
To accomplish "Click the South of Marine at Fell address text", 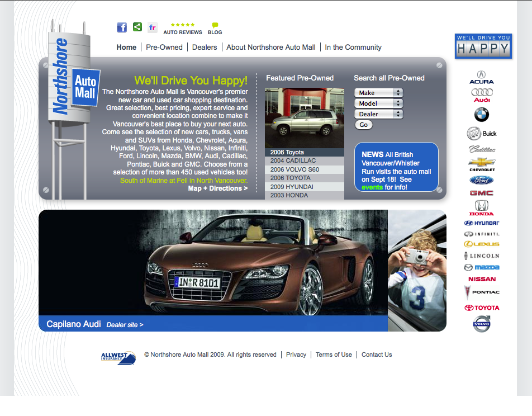I will point(183,181).
